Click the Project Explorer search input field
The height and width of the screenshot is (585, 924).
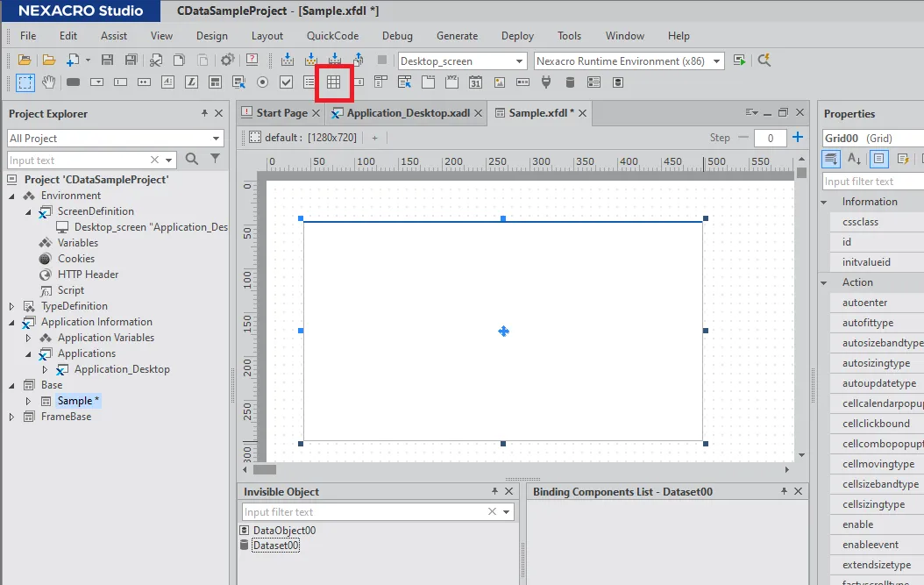(x=77, y=161)
